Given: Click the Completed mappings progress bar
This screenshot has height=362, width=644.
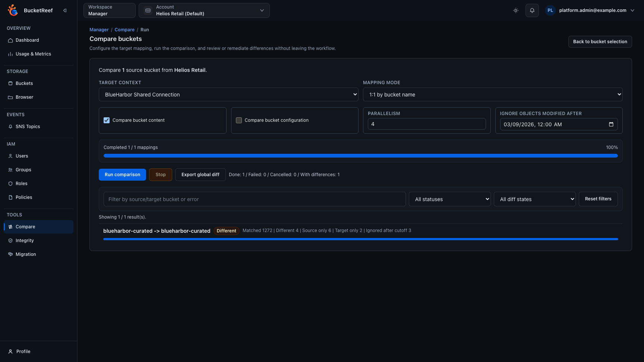Looking at the screenshot, I should [361, 156].
